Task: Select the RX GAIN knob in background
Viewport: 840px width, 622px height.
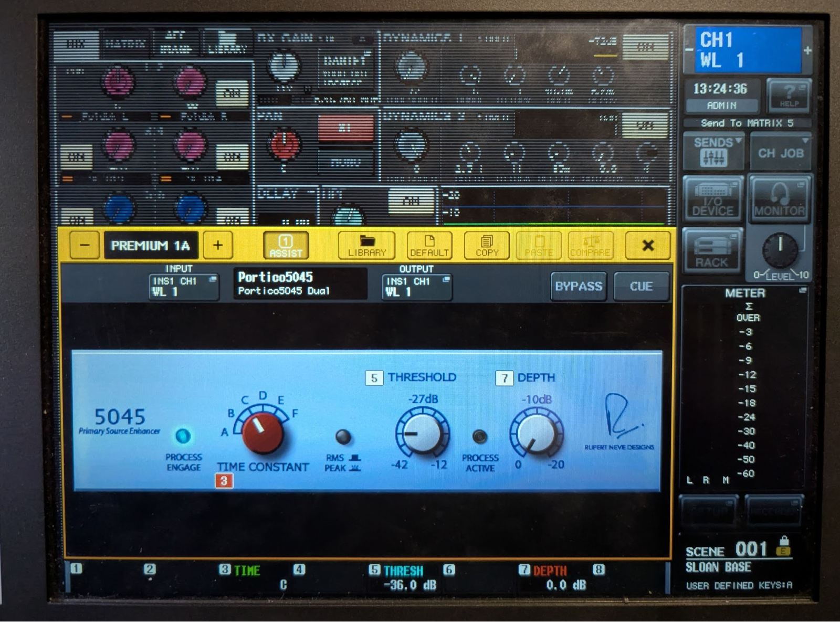Action: (284, 66)
